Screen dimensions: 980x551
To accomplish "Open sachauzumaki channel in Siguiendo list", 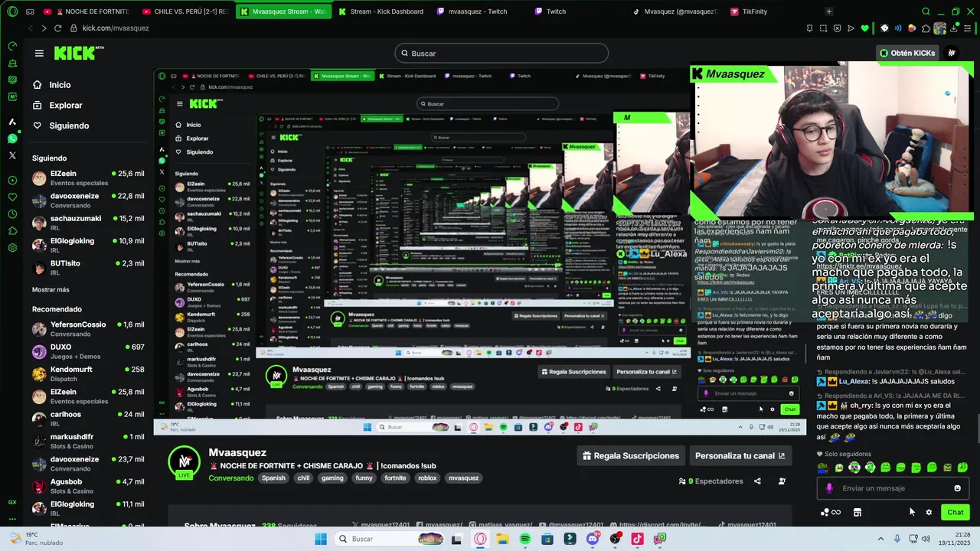I will [88, 223].
